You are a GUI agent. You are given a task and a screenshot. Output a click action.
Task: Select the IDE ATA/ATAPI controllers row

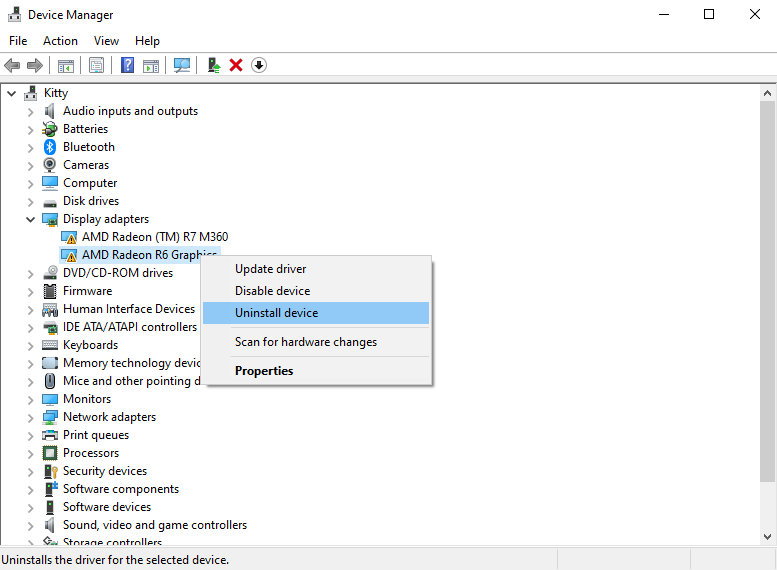tap(130, 327)
